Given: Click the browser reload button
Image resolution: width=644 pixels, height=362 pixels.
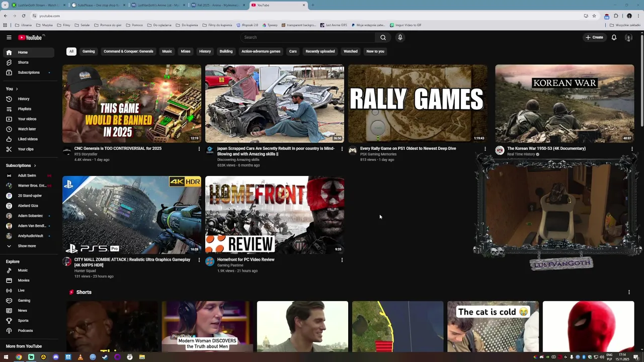Looking at the screenshot, I should tap(23, 16).
